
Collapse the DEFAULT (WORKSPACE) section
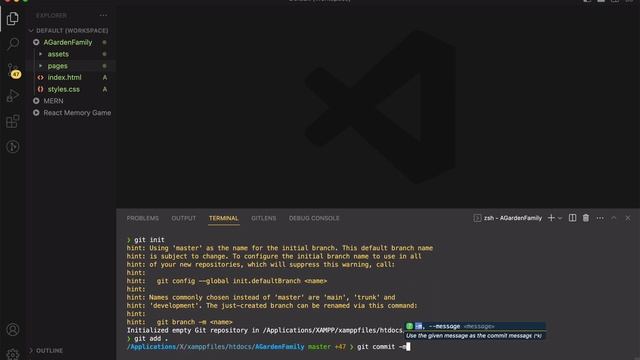[69, 31]
